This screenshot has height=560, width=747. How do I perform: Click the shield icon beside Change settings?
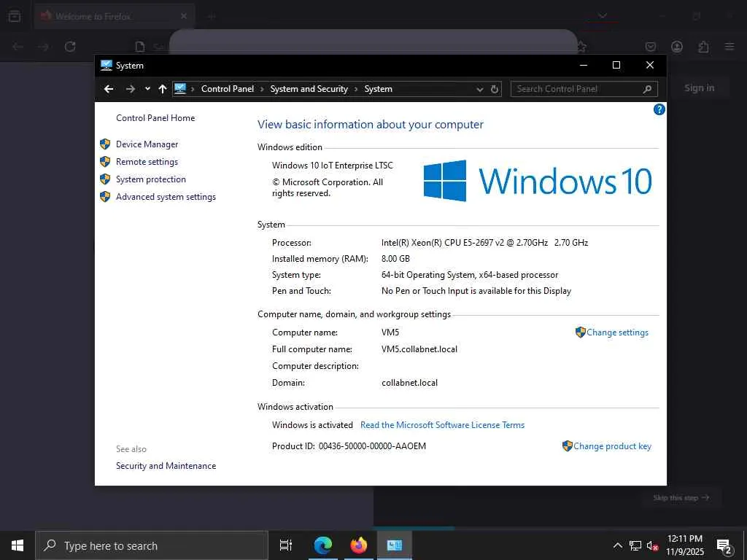(x=580, y=332)
